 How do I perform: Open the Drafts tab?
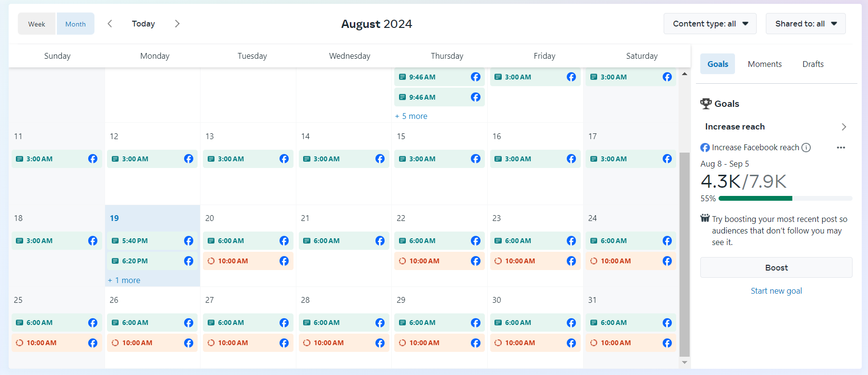pos(813,64)
